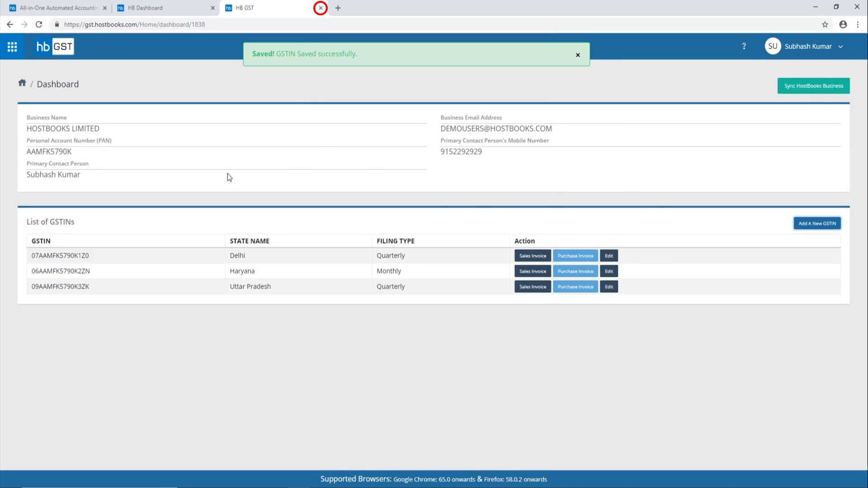
Task: Close the All-in-One Automated Accounting tab
Action: 105,8
